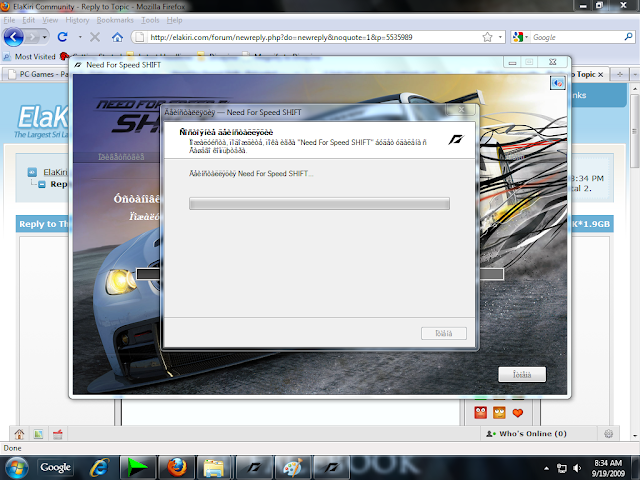Click the elakiri.com address bar
The height and width of the screenshot is (480, 640).
coord(314,37)
